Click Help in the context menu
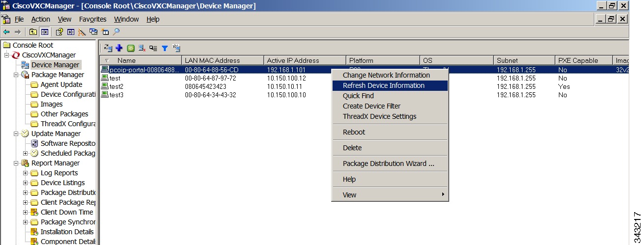This screenshot has width=644, height=245. [390, 179]
